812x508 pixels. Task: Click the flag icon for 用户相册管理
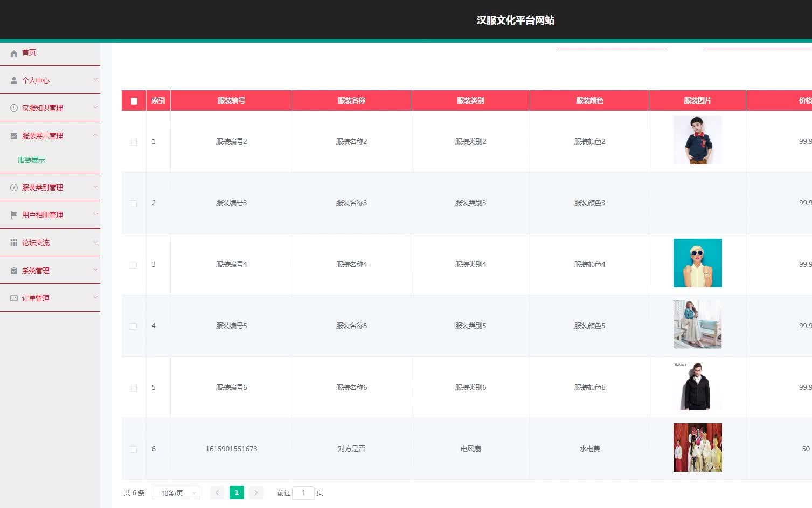click(x=14, y=215)
